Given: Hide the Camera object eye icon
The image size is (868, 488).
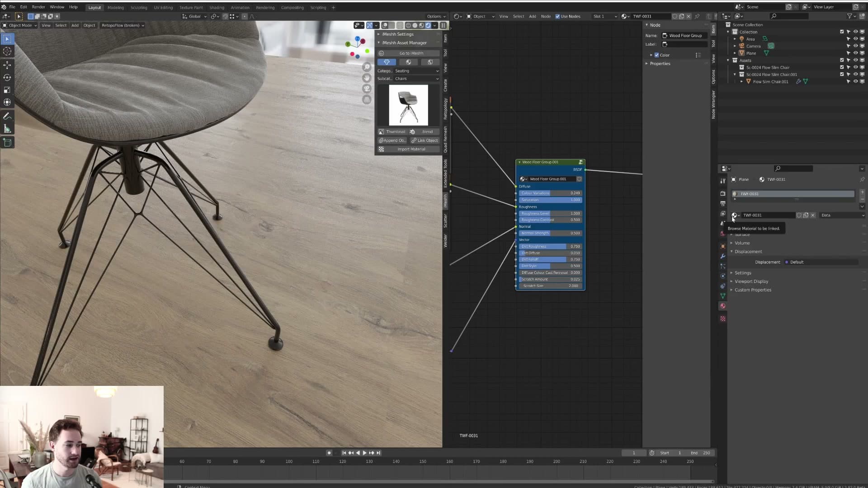Looking at the screenshot, I should [855, 46].
